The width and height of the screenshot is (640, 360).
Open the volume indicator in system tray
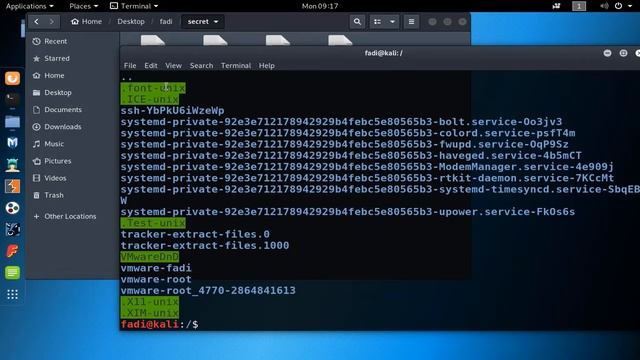click(604, 6)
